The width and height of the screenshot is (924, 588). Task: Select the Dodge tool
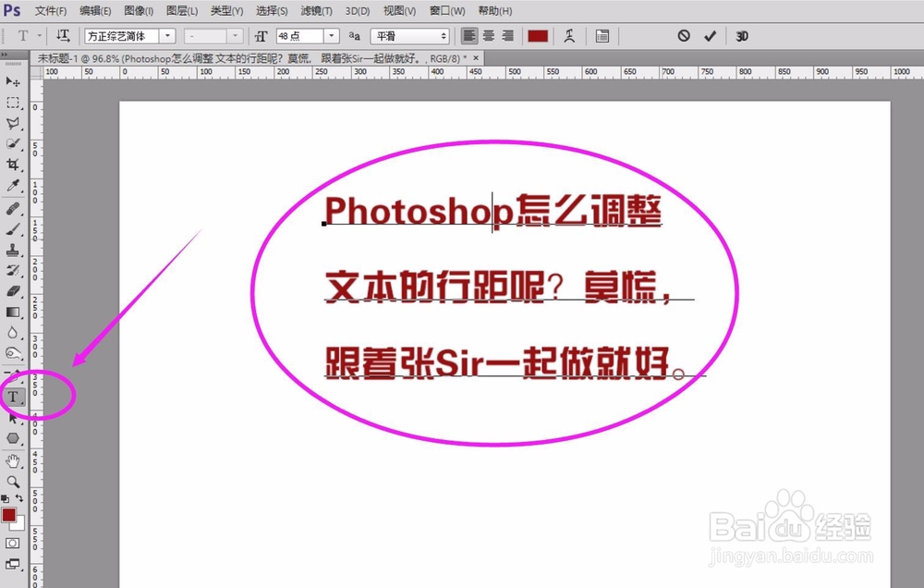[x=13, y=353]
